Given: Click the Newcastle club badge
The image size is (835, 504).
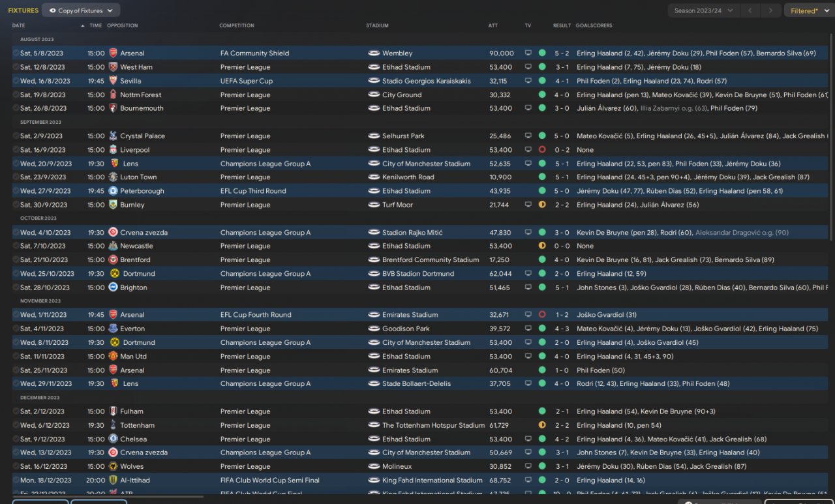Looking at the screenshot, I should (113, 246).
